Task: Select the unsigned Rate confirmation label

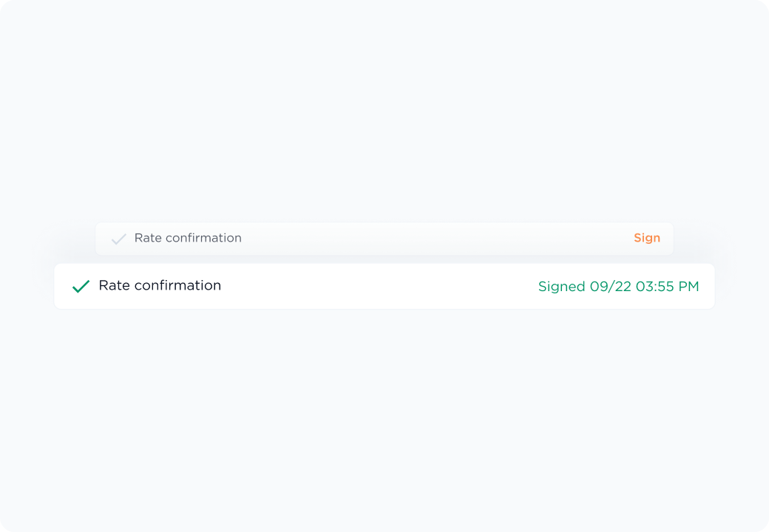Action: tap(188, 238)
